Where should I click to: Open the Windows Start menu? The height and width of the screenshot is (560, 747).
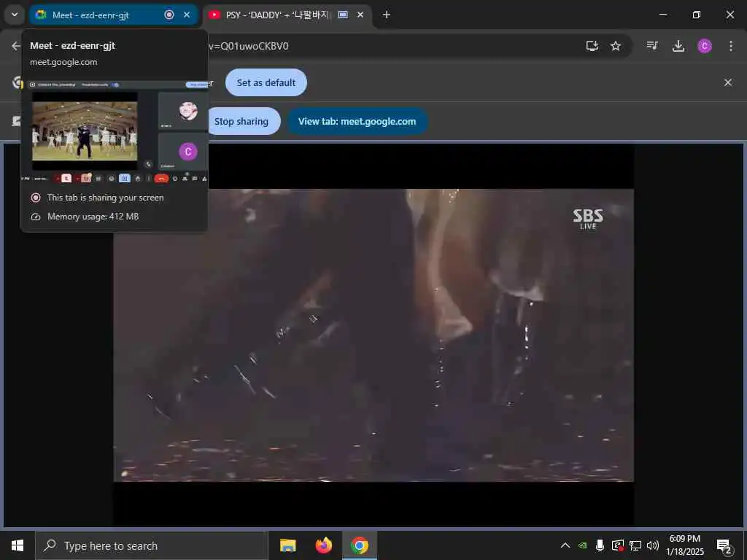pos(18,545)
